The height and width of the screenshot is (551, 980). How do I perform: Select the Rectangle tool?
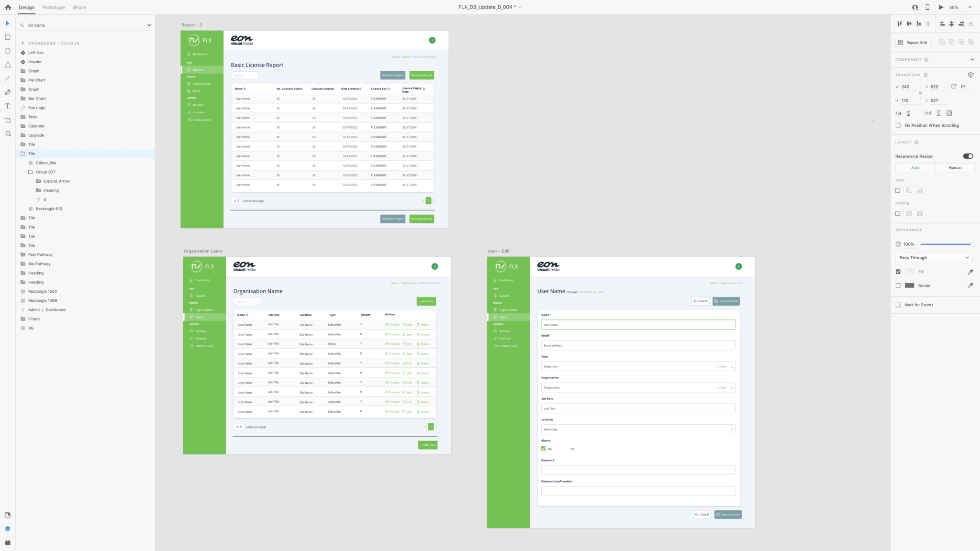tap(8, 37)
